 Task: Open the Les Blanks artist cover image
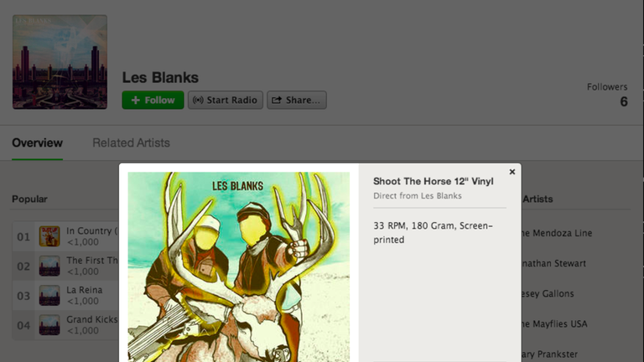pyautogui.click(x=60, y=62)
